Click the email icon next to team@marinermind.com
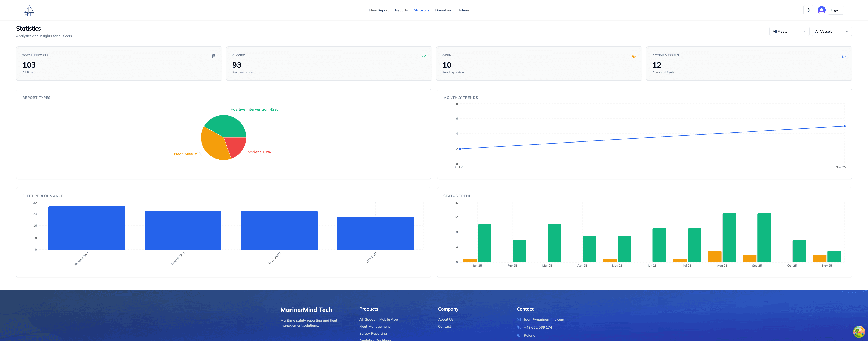868x341 pixels. pos(519,320)
